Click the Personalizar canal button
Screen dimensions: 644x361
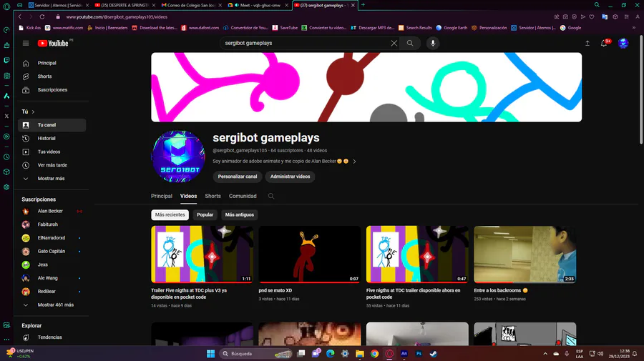pyautogui.click(x=238, y=177)
